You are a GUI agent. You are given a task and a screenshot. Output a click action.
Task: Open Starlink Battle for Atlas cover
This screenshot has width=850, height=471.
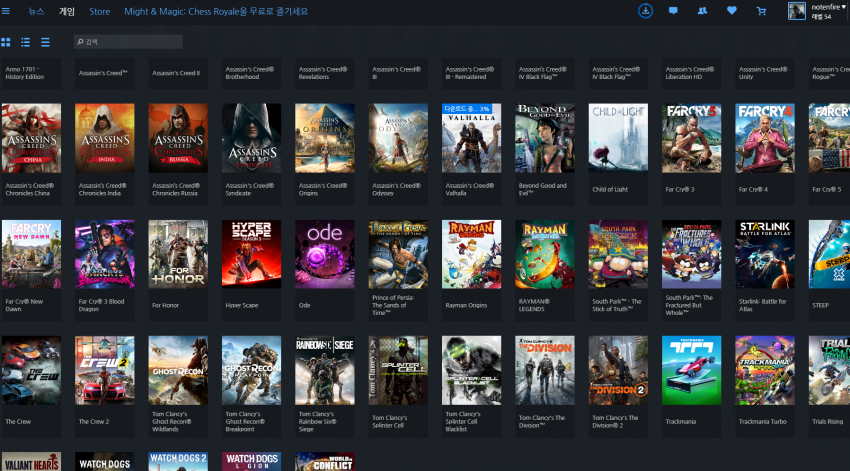tap(765, 254)
